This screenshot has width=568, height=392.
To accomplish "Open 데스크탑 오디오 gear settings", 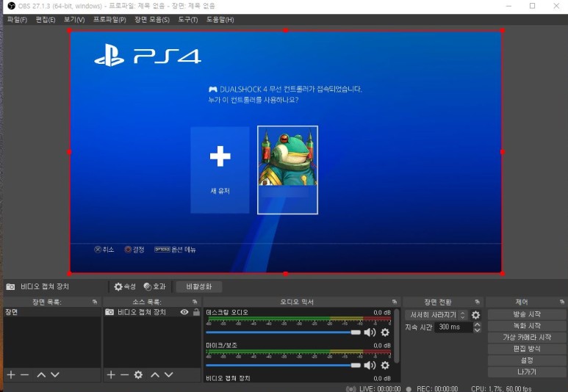I will (386, 333).
